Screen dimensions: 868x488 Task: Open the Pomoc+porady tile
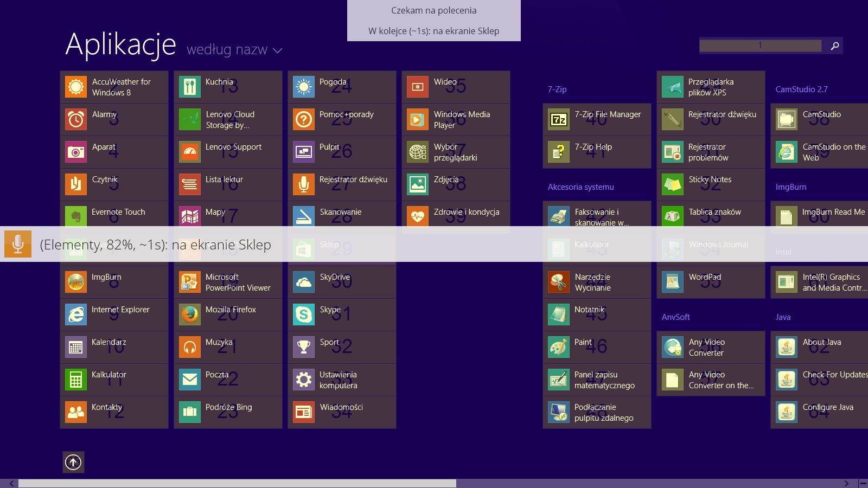(x=342, y=119)
